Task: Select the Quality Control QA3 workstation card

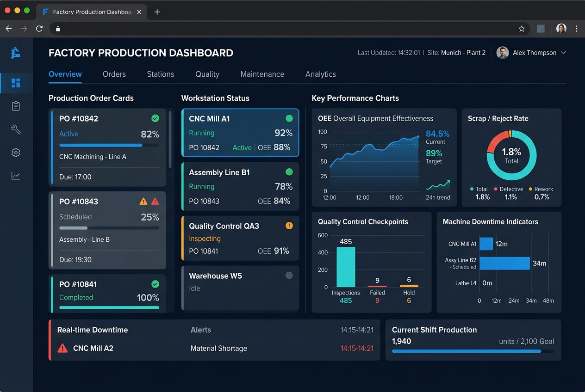Action: pyautogui.click(x=240, y=238)
